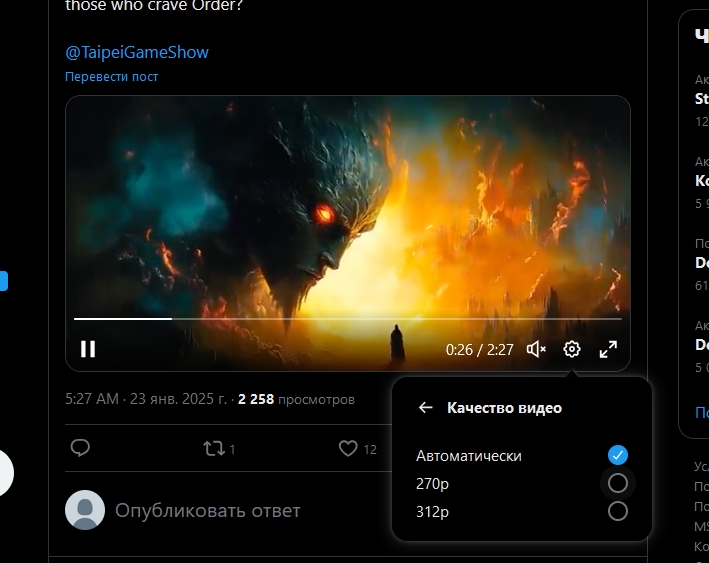Like the post with heart icon
The height and width of the screenshot is (563, 709).
pos(348,449)
